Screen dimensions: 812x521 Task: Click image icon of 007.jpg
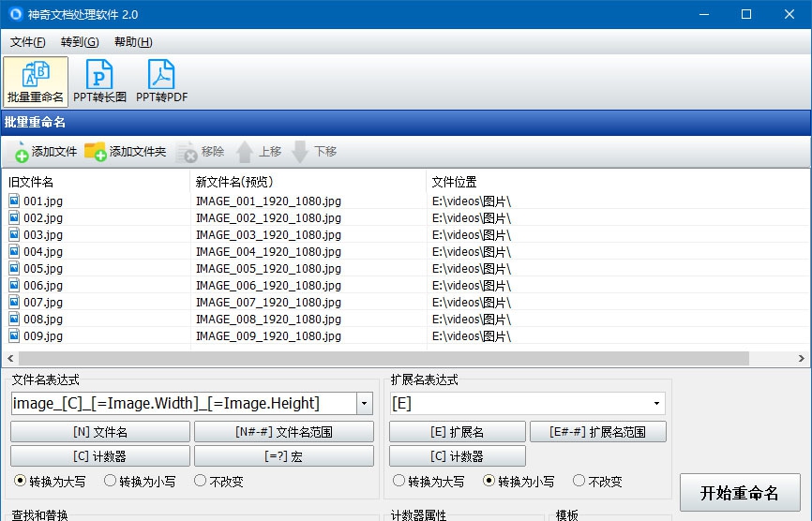tap(14, 302)
